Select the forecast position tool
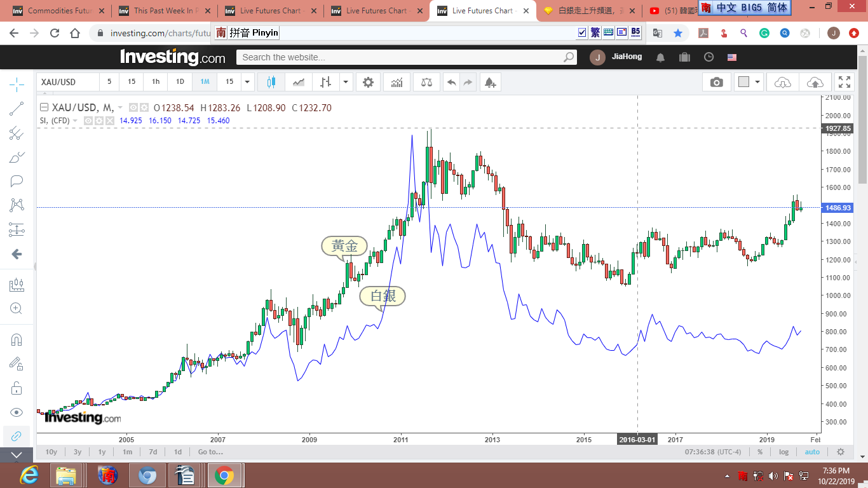Viewport: 868px width, 488px height. tap(17, 229)
